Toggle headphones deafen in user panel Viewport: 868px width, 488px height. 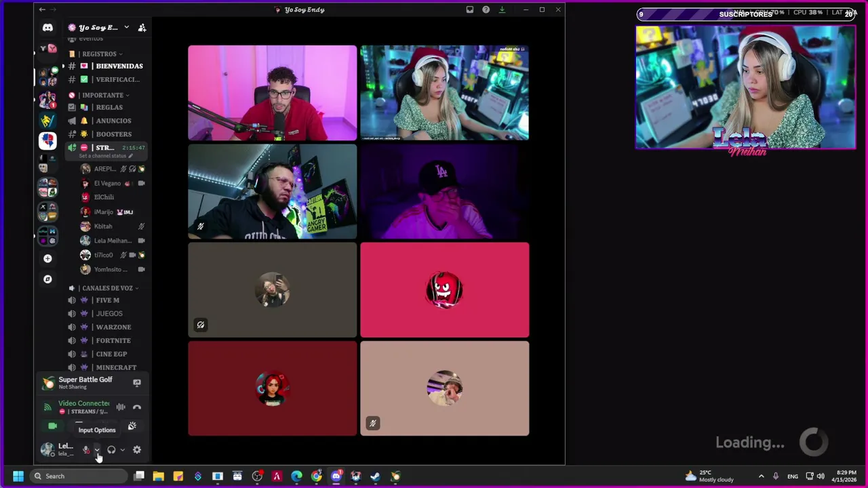(x=111, y=449)
